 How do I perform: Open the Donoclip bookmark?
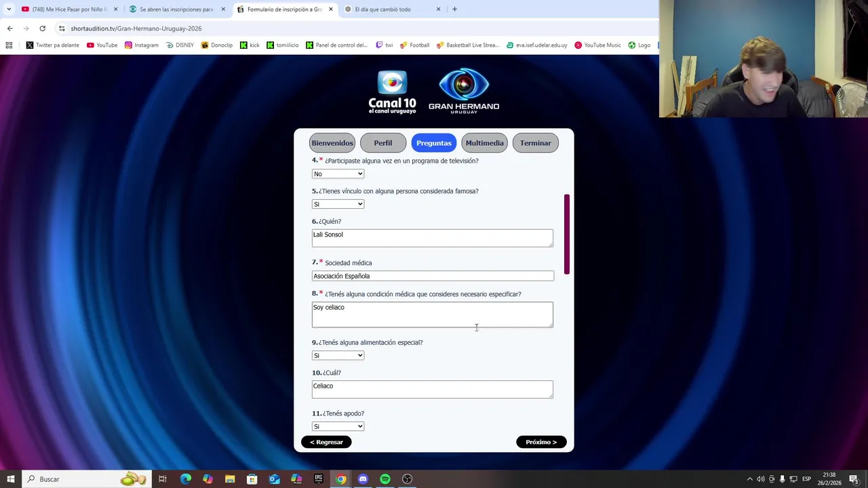[x=216, y=45]
